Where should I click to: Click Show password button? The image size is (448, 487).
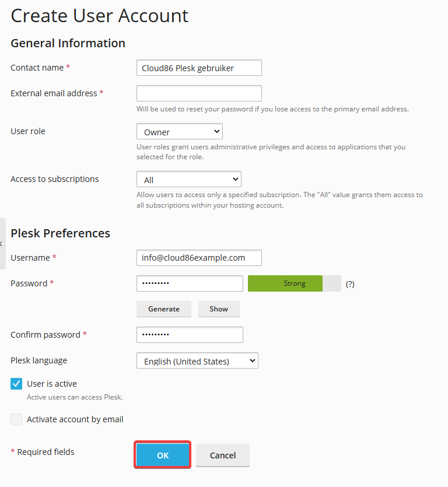pyautogui.click(x=219, y=309)
